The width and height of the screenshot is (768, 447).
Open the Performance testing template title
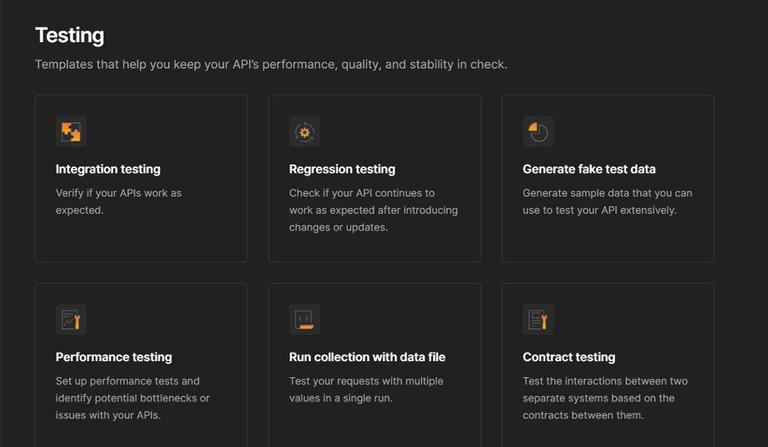tap(114, 357)
